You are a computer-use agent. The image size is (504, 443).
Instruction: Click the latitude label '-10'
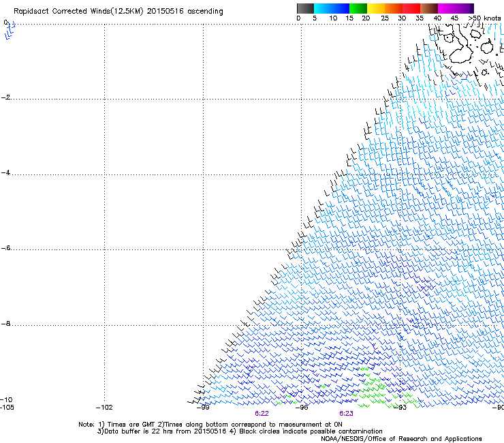[x=6, y=400]
